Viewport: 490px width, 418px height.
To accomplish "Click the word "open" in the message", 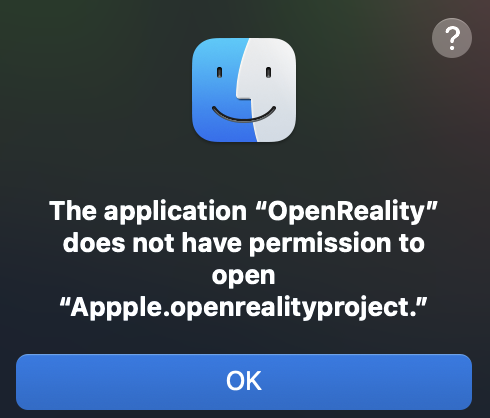I will pos(244,276).
